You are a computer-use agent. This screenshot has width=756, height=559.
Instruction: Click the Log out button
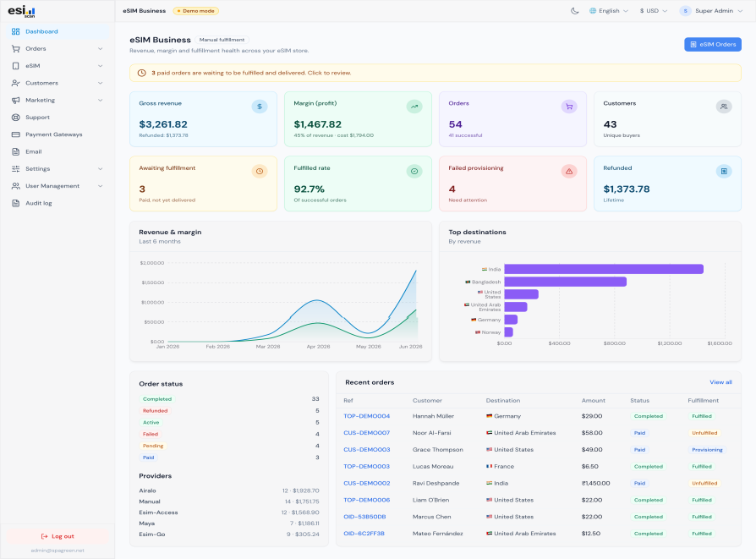pyautogui.click(x=58, y=536)
